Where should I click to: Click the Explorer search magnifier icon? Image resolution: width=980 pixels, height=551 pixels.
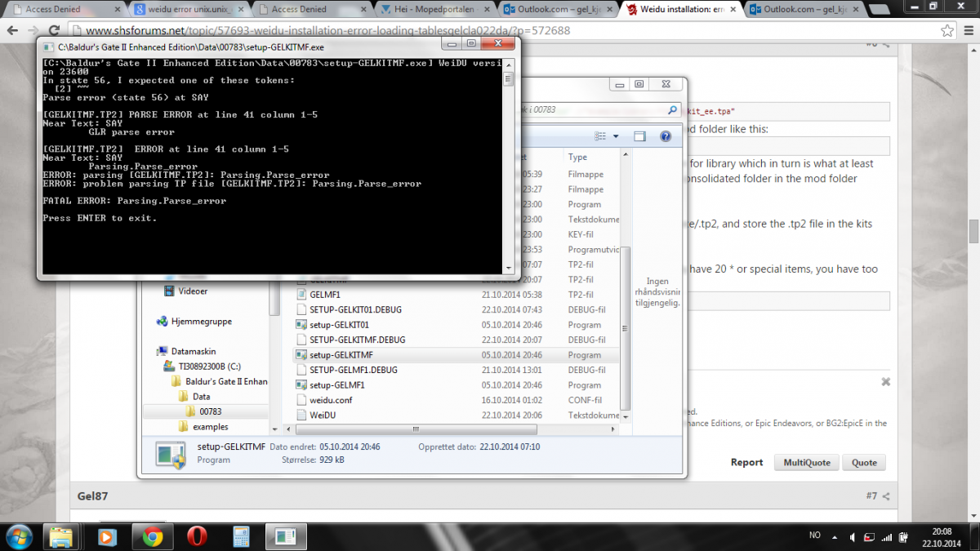(671, 109)
